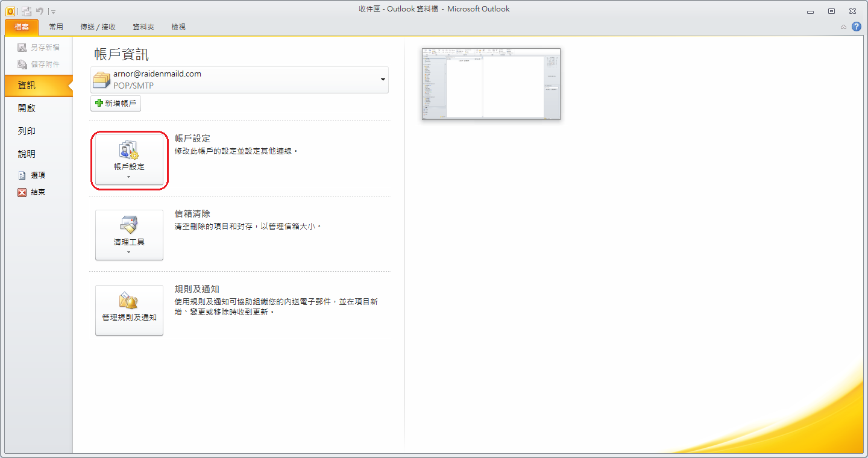
Task: Switch to the 檢視 (View) tab
Action: coord(178,27)
